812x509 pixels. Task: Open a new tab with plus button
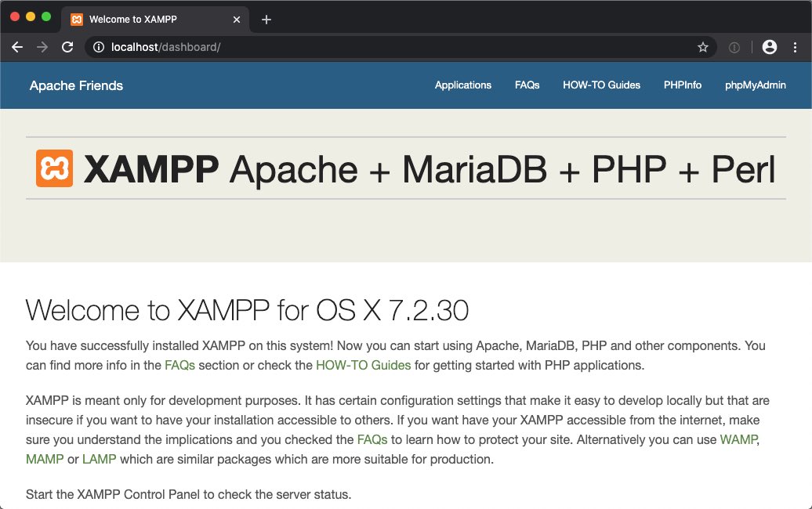click(266, 20)
